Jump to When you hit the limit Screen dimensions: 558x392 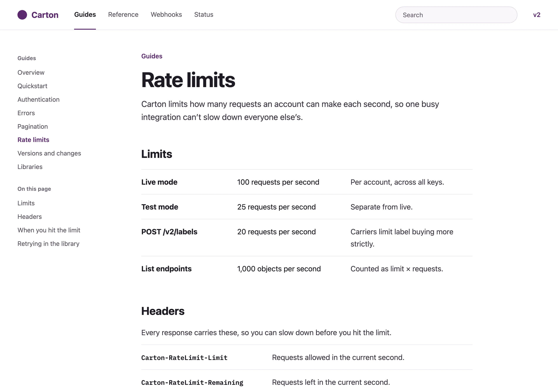[x=49, y=230]
